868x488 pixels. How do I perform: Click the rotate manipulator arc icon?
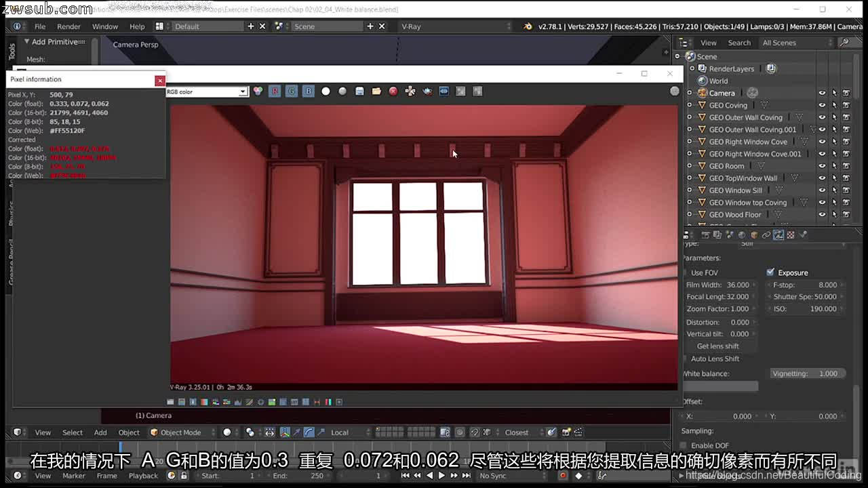click(309, 432)
